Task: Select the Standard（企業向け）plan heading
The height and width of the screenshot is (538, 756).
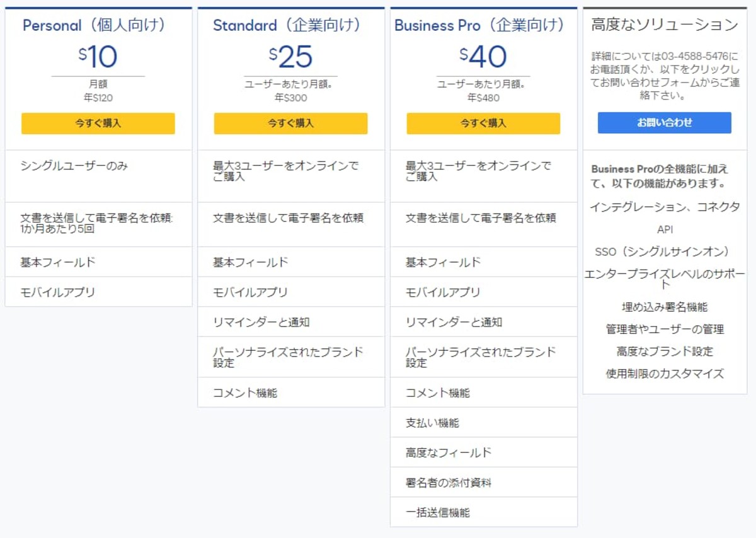Action: (x=291, y=26)
